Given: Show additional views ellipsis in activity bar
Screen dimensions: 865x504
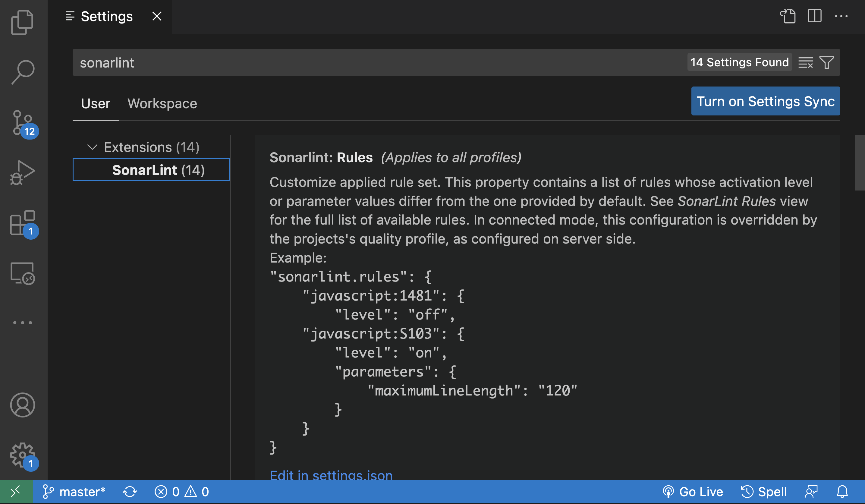Looking at the screenshot, I should pos(22,323).
